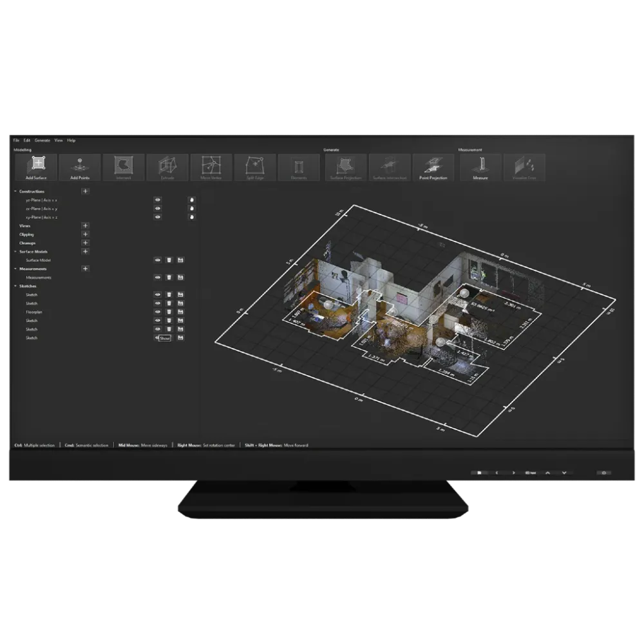The image size is (644, 644).
Task: Select the 'Floorplan' sketch row
Action: [x=34, y=312]
